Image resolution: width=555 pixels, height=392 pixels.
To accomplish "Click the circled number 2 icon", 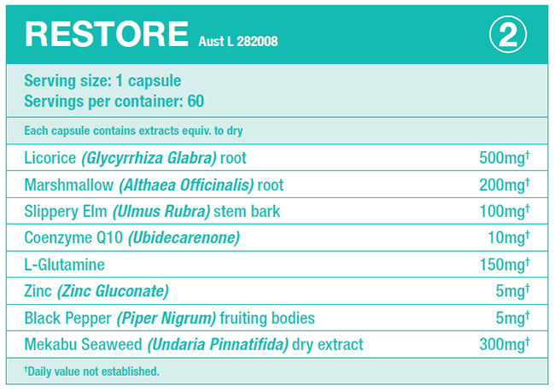I will click(507, 34).
